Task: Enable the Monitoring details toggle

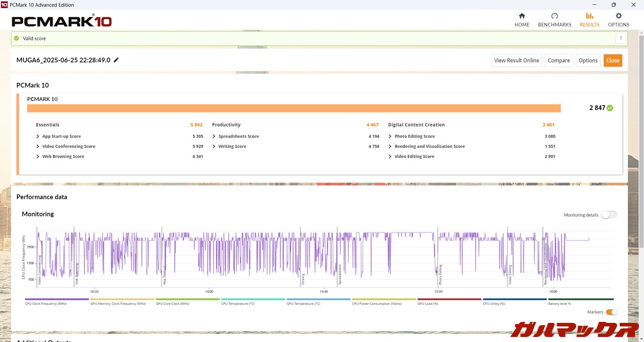Action: tap(608, 215)
